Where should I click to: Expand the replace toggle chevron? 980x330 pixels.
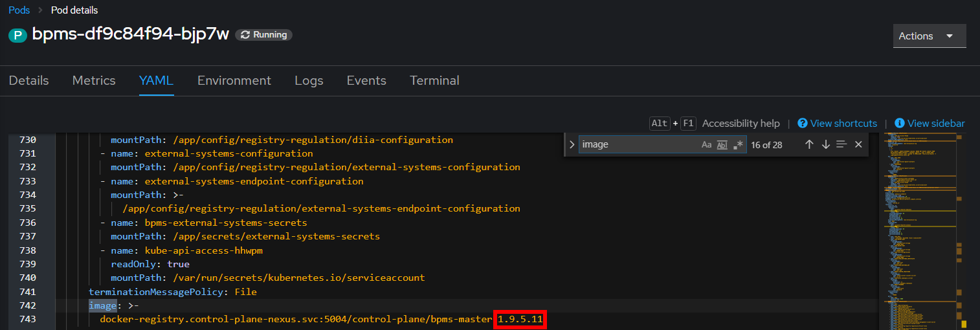tap(572, 144)
